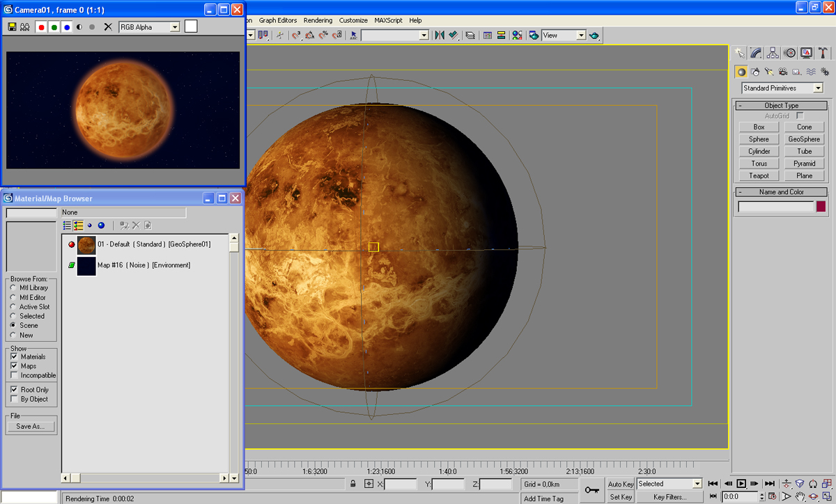Open the RGB Alpha channel dropdown

(x=176, y=26)
